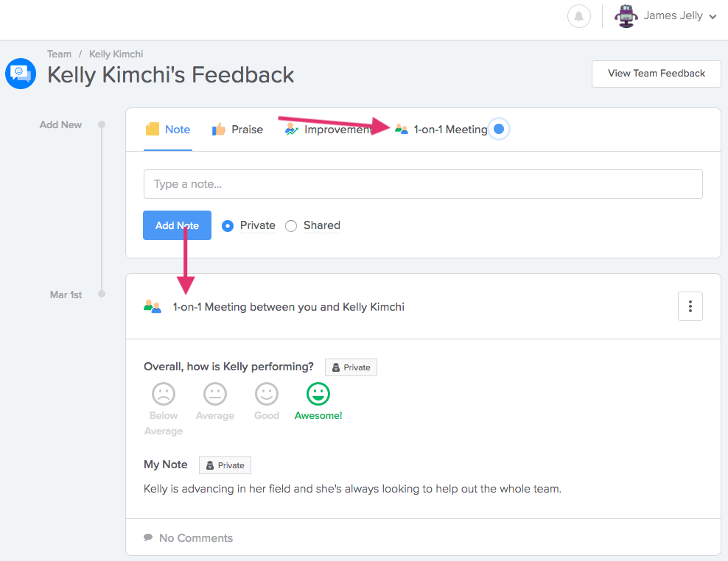Image resolution: width=728 pixels, height=561 pixels.
Task: Select the Private radio button
Action: [x=228, y=226]
